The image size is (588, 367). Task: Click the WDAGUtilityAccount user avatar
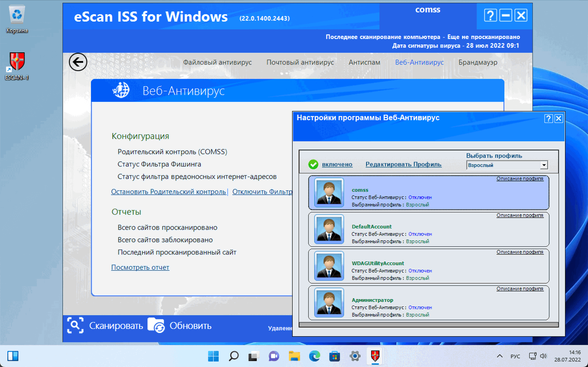coord(329,266)
